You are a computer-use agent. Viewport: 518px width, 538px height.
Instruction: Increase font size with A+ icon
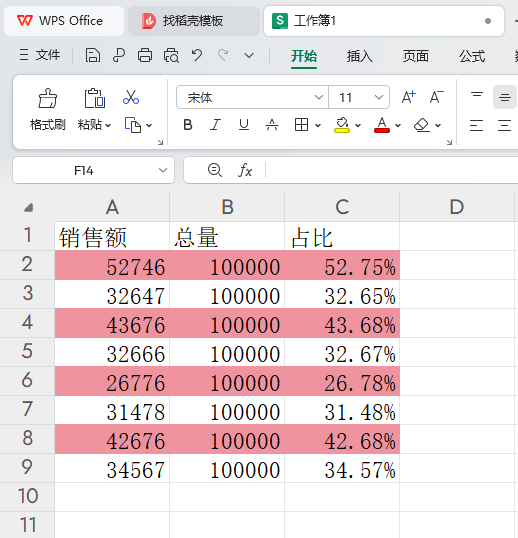[x=408, y=97]
